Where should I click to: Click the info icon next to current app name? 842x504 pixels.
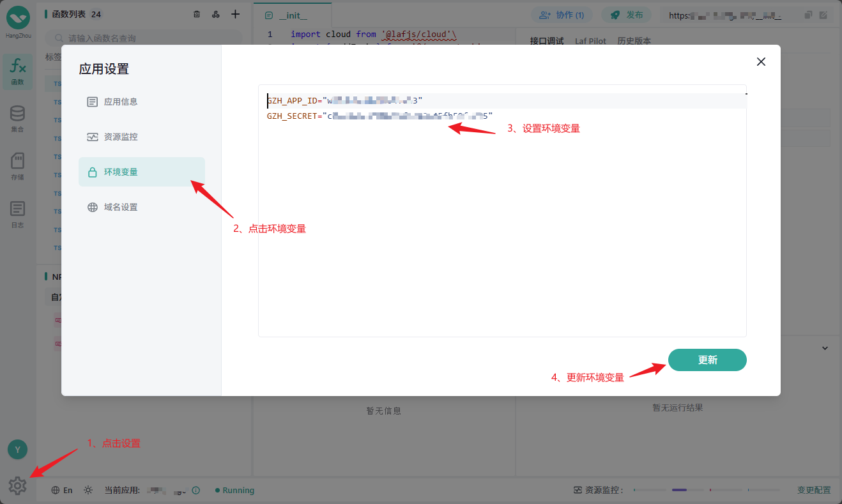coord(196,490)
